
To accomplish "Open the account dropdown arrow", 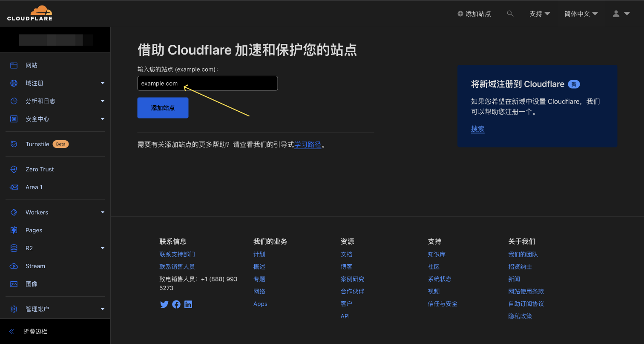I will [x=627, y=14].
